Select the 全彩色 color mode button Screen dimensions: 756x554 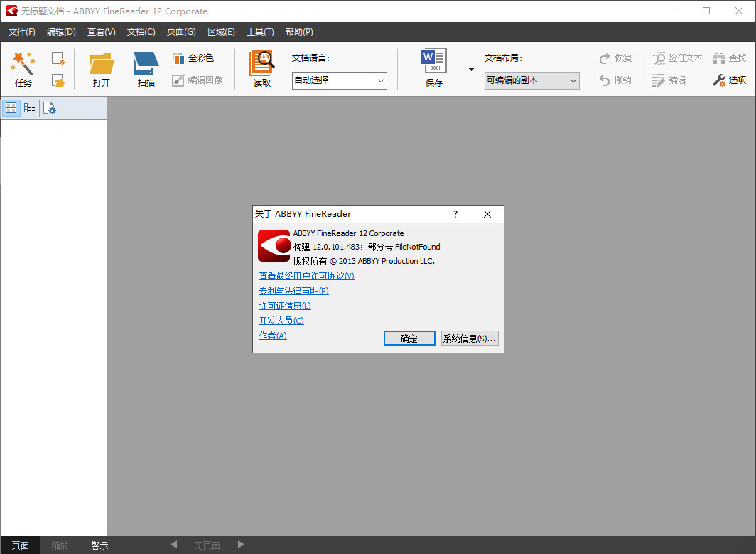(x=193, y=58)
